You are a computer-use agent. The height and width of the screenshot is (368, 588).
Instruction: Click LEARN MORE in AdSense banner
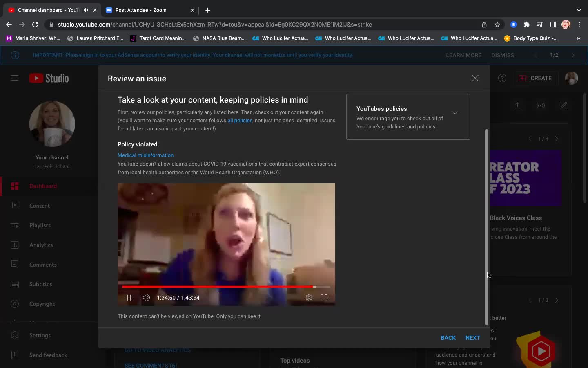[x=463, y=55]
